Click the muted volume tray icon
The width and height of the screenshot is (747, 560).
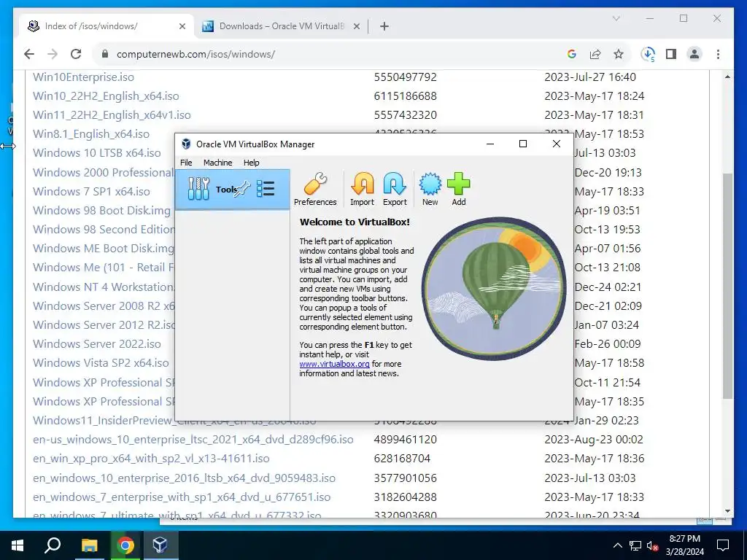(652, 545)
